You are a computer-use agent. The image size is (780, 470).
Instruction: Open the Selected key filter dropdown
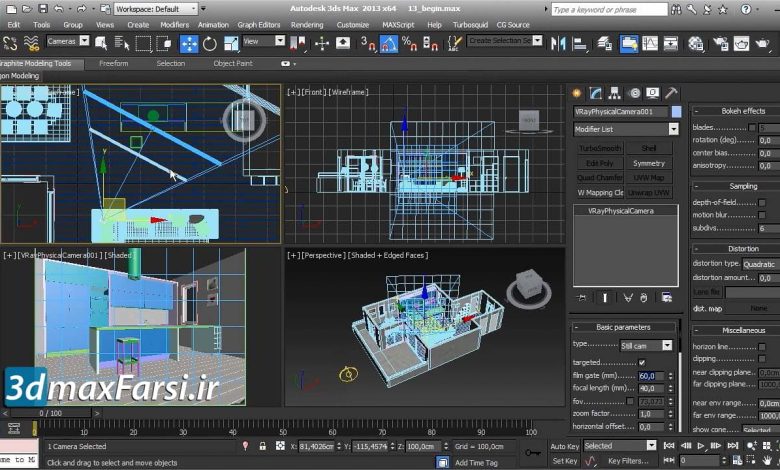620,446
